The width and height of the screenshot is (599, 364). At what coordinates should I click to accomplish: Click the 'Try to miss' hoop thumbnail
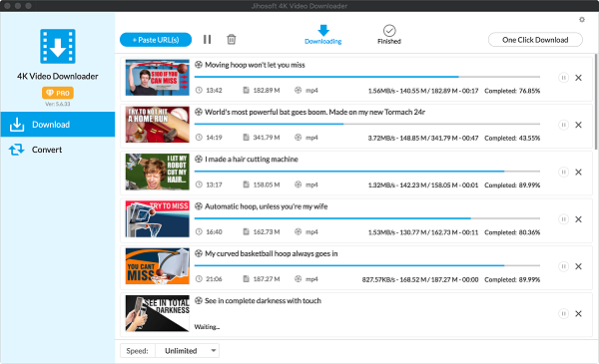[x=158, y=219]
